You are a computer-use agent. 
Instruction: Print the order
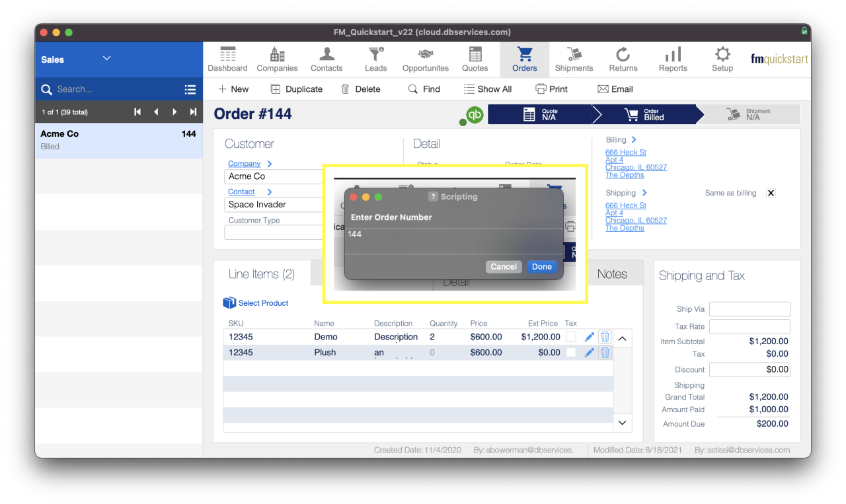pyautogui.click(x=552, y=89)
